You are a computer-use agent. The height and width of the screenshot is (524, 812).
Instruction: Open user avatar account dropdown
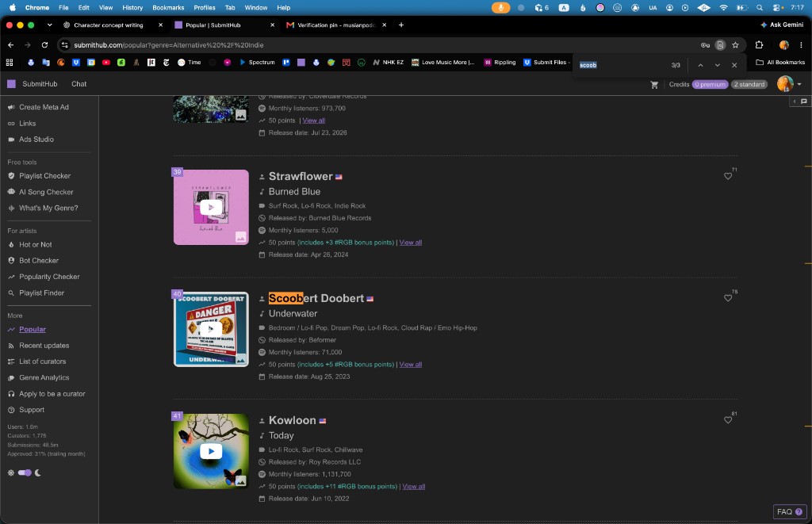click(x=789, y=84)
